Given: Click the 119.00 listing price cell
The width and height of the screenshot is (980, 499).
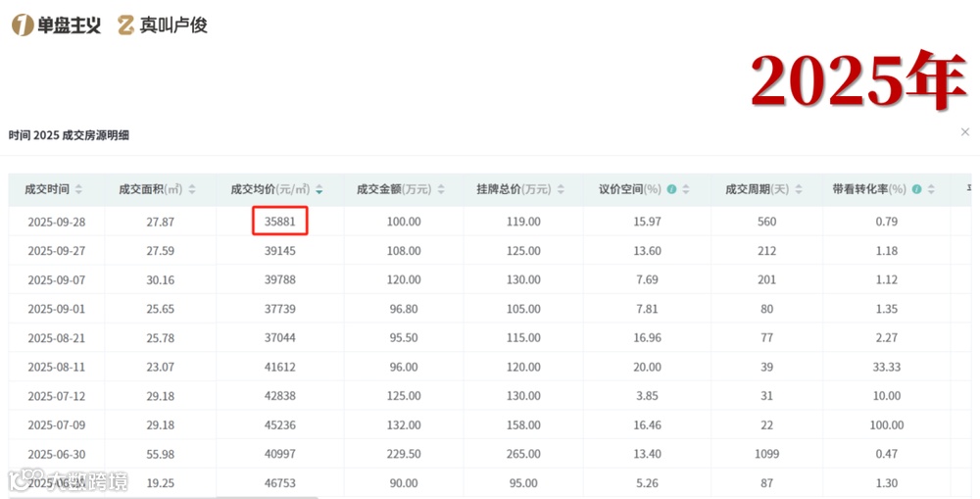Looking at the screenshot, I should coord(523,222).
